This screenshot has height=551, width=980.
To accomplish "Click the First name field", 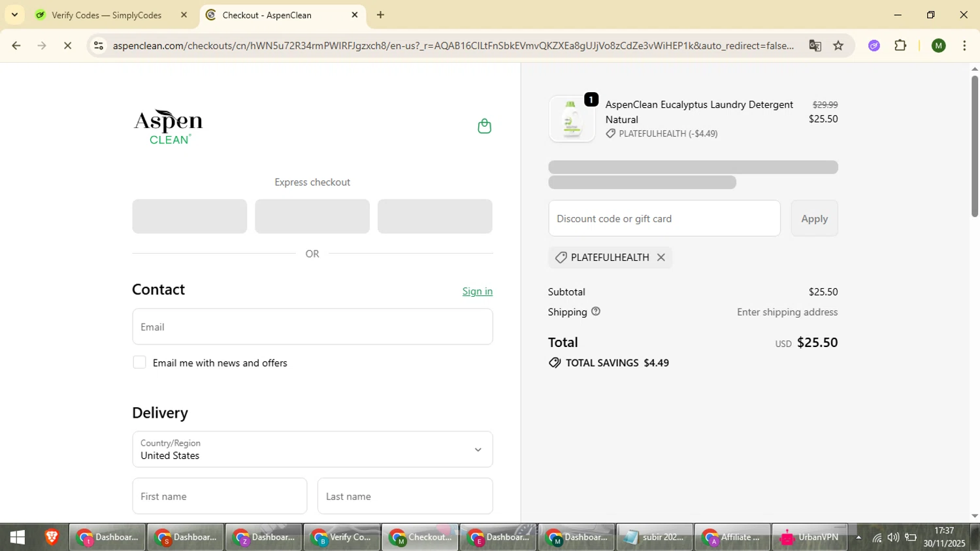I will [220, 496].
